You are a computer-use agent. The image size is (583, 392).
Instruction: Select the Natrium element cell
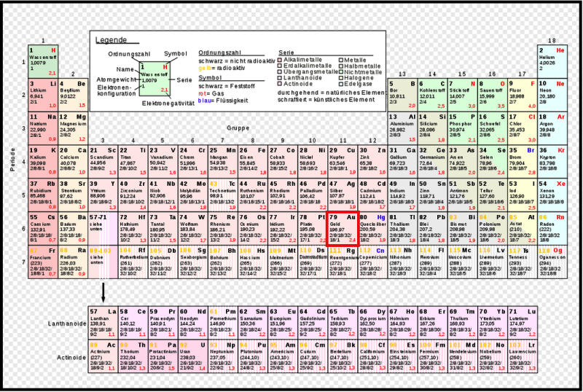click(x=43, y=128)
